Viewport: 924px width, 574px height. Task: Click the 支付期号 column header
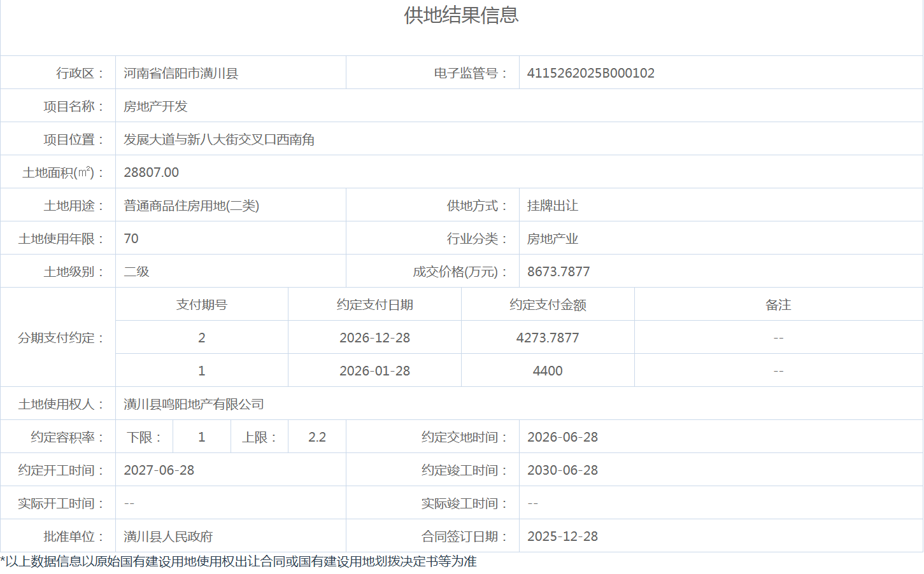click(202, 305)
